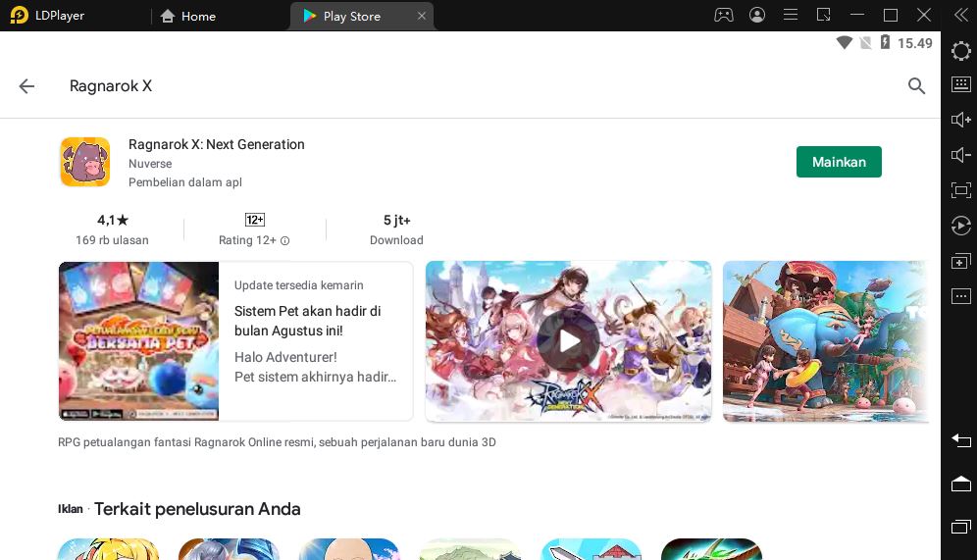Open the pet event promo thumbnail

point(139,340)
